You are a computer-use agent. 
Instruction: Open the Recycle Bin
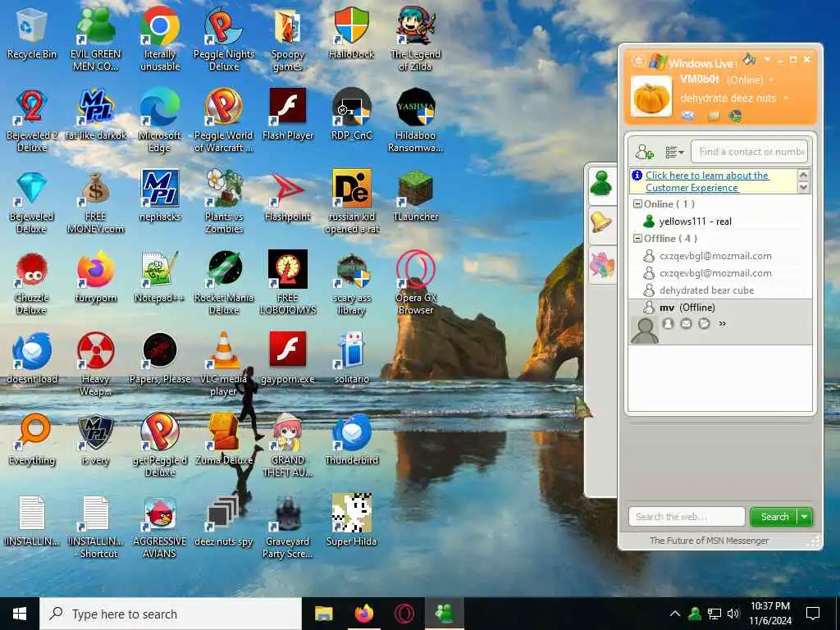coord(32,34)
